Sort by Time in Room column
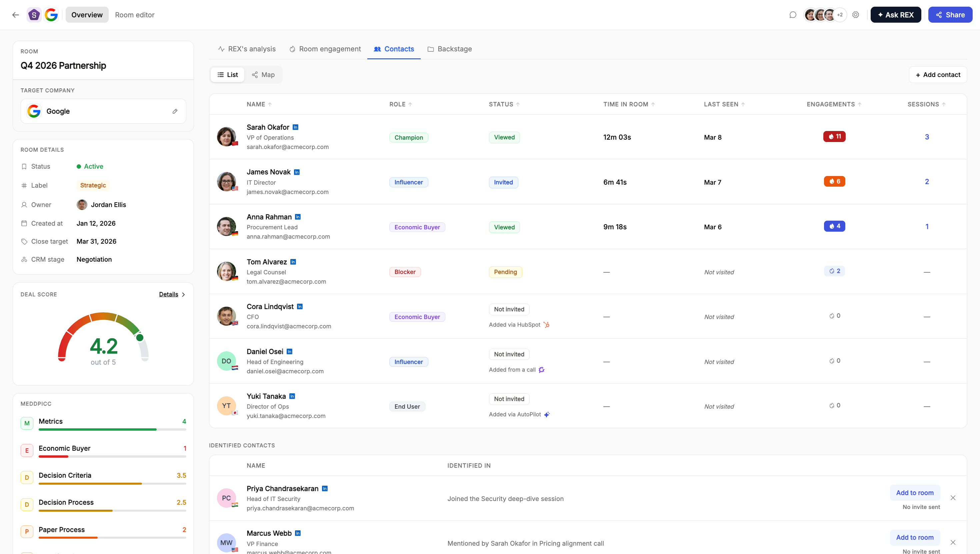 [629, 104]
